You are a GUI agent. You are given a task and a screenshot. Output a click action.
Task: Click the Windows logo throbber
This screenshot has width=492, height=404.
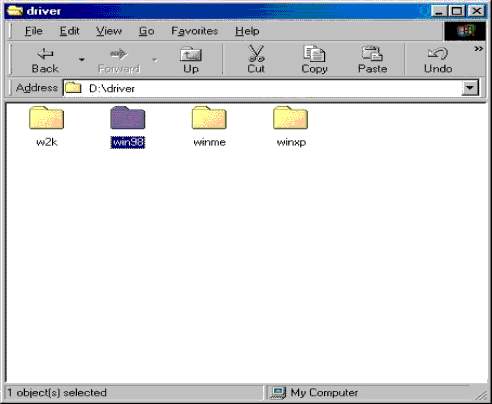pos(465,31)
